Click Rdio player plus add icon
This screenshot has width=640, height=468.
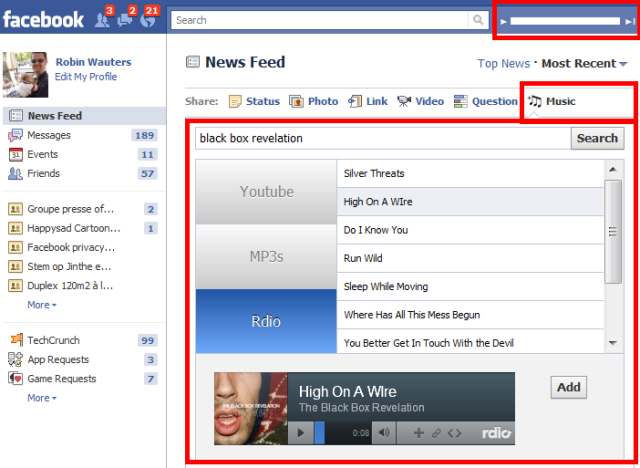pos(418,433)
